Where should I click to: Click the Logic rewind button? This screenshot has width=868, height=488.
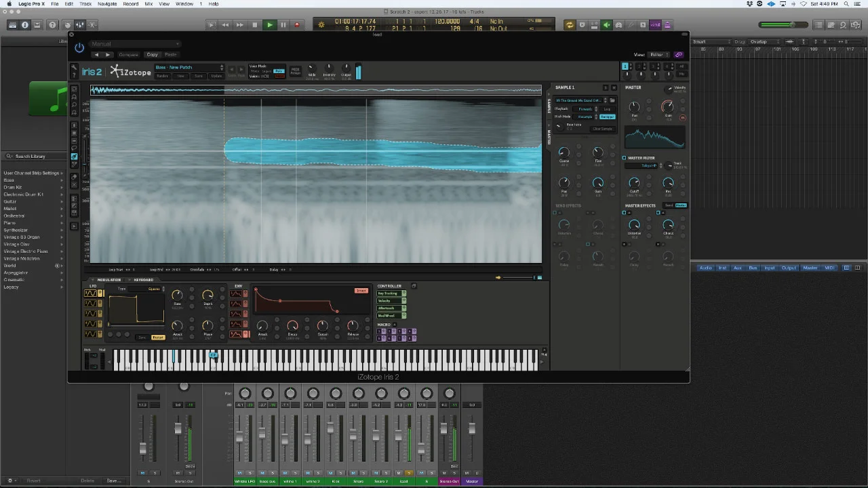pyautogui.click(x=225, y=25)
